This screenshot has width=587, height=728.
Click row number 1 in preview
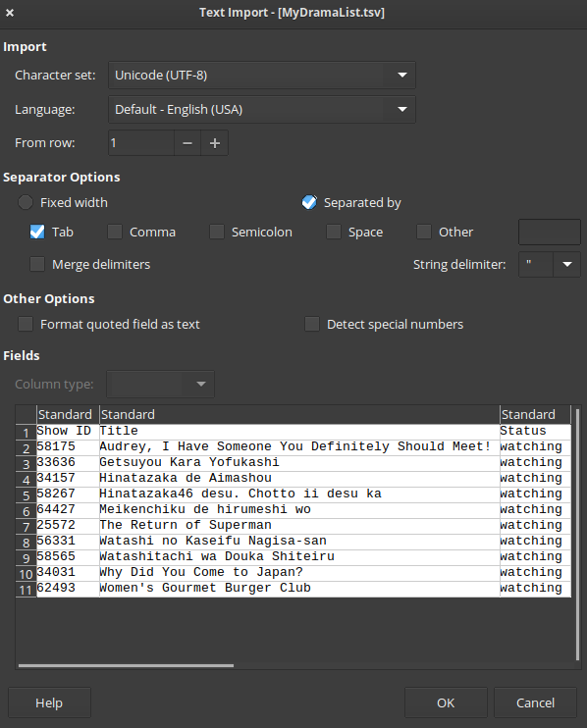pos(26,432)
